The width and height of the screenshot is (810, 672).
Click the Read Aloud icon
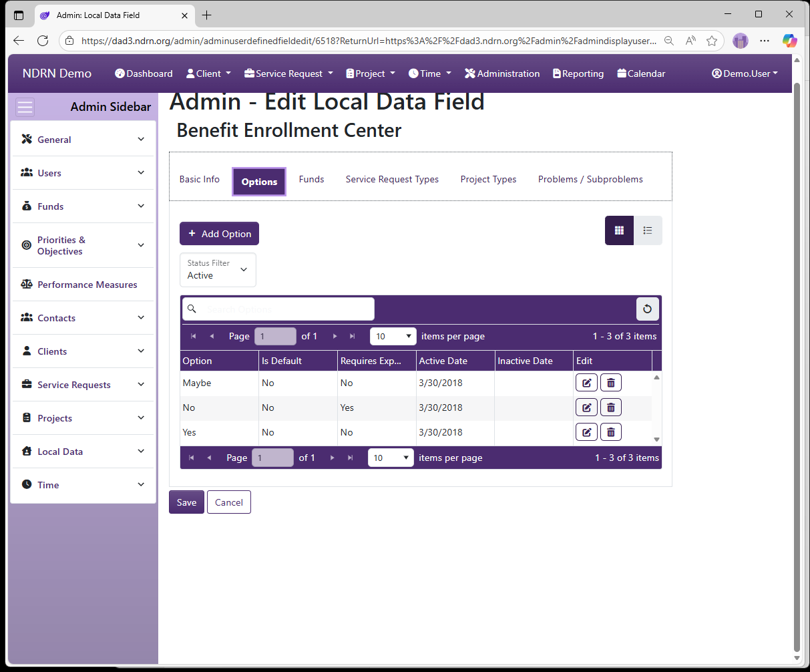click(690, 41)
